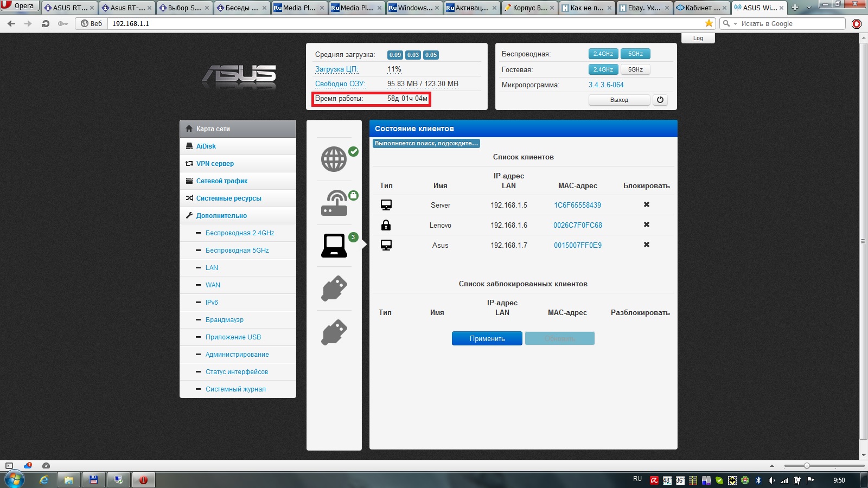This screenshot has height=488, width=868.
Task: Open the Сетевой трафик menu item
Action: click(221, 181)
